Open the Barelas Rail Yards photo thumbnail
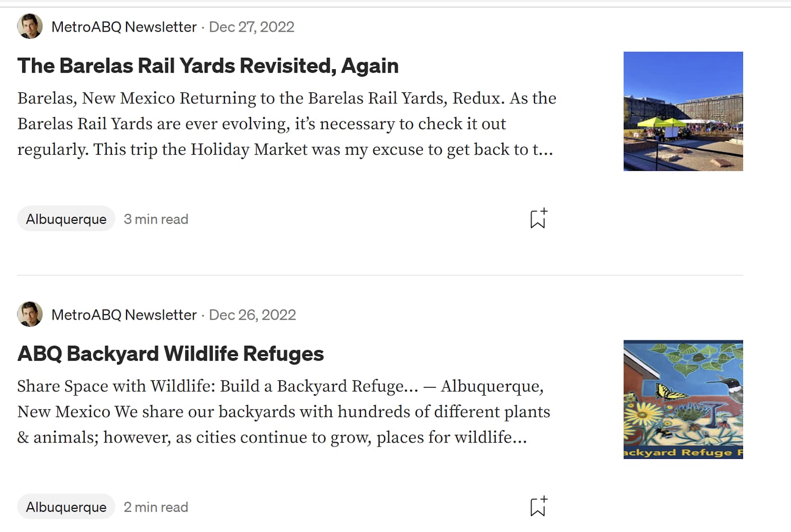The height and width of the screenshot is (532, 791). (683, 111)
